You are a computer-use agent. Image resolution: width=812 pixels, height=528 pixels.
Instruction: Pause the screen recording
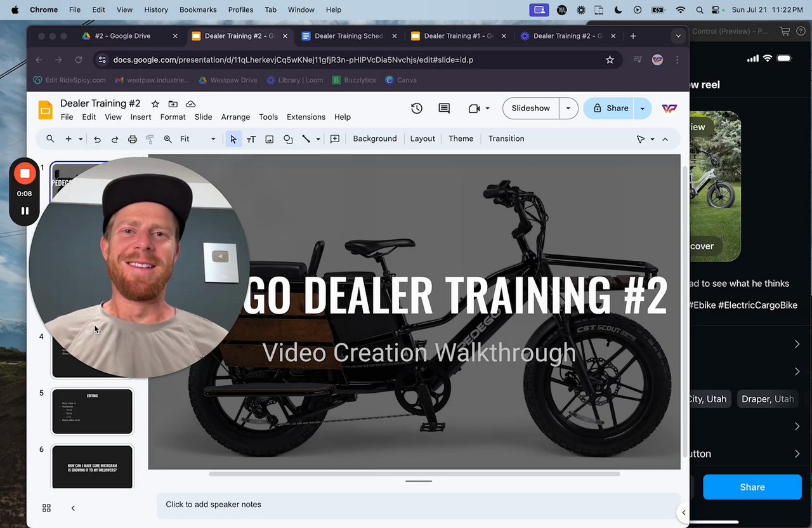[x=25, y=211]
